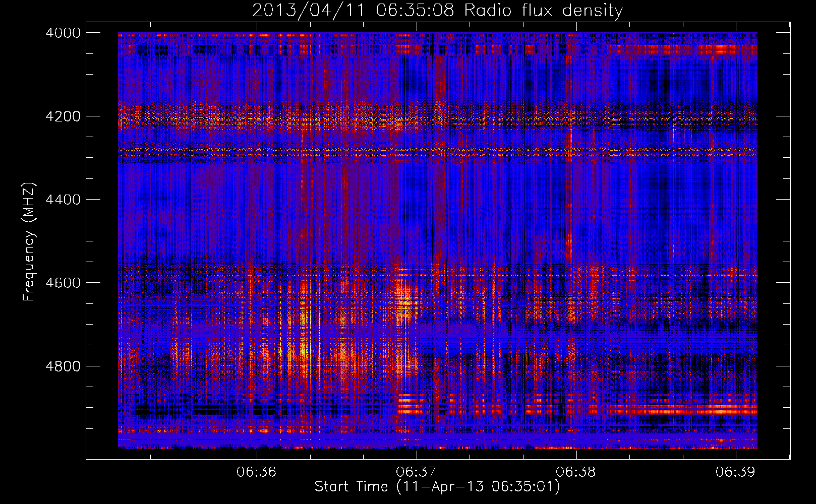This screenshot has height=504, width=816.
Task: Click the 4200 frequency tick label
Action: point(63,116)
